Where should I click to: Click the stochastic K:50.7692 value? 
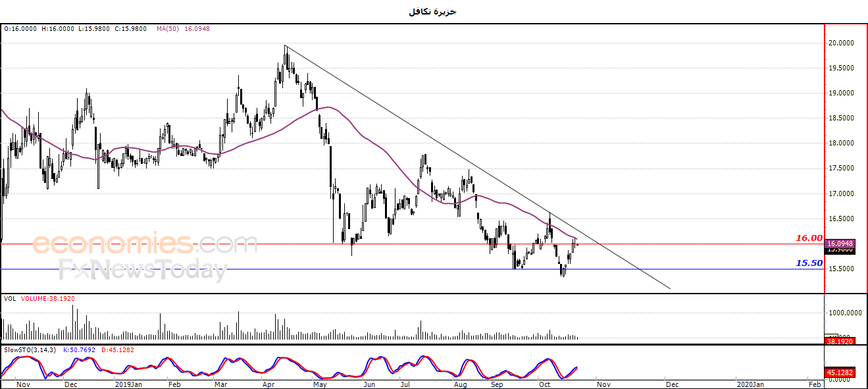pyautogui.click(x=79, y=350)
